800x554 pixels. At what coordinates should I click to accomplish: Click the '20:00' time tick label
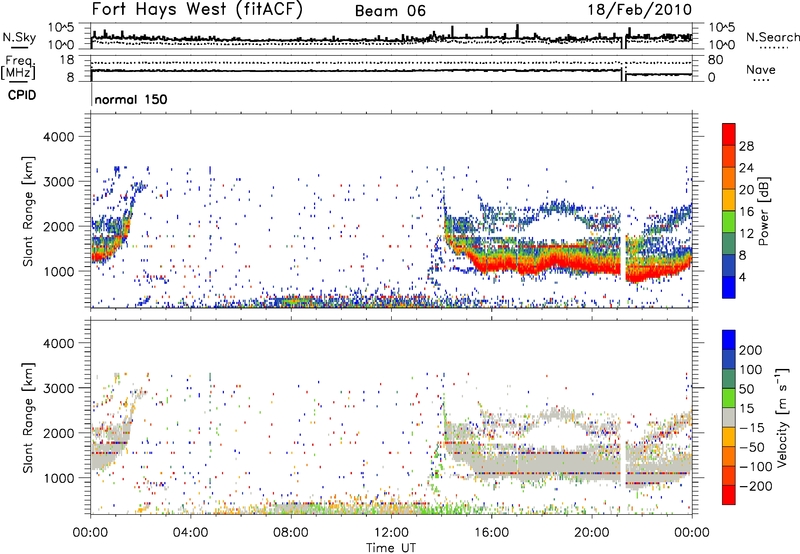[x=591, y=533]
